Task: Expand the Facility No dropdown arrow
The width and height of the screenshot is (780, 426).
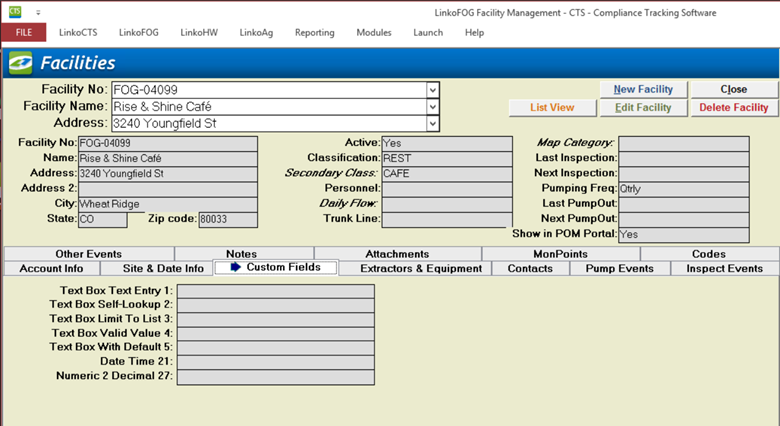Action: 432,90
